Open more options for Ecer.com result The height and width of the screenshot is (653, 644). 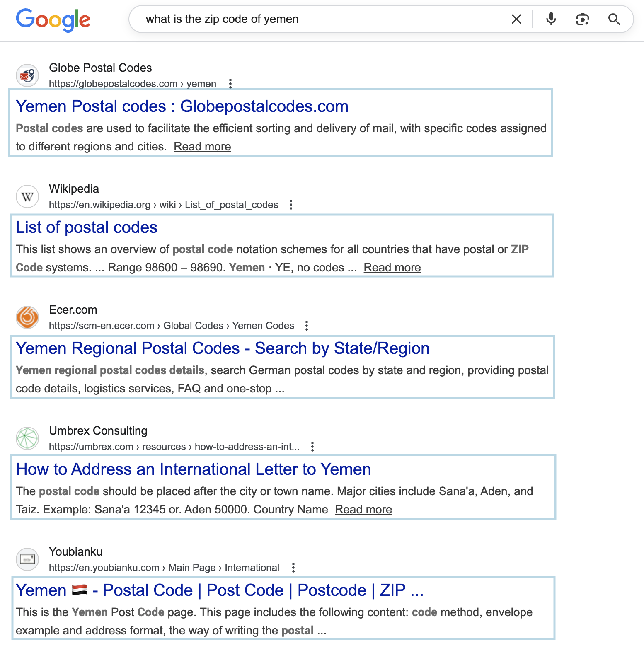(x=307, y=326)
